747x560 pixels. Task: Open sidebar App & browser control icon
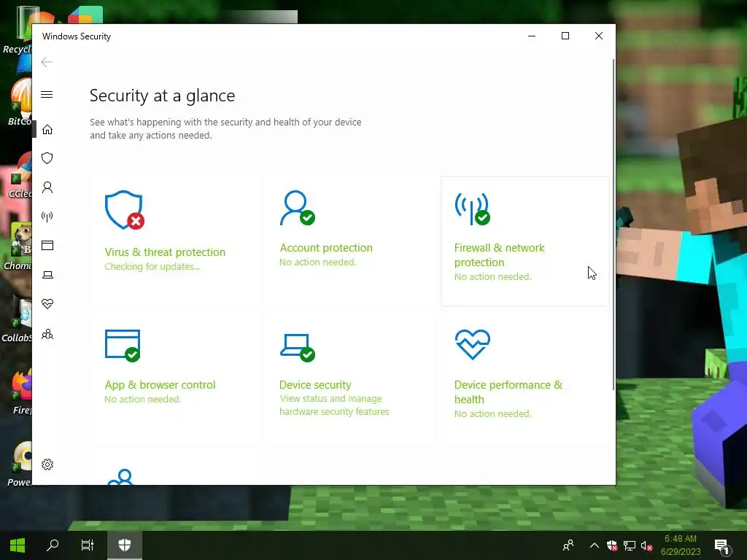pos(47,246)
